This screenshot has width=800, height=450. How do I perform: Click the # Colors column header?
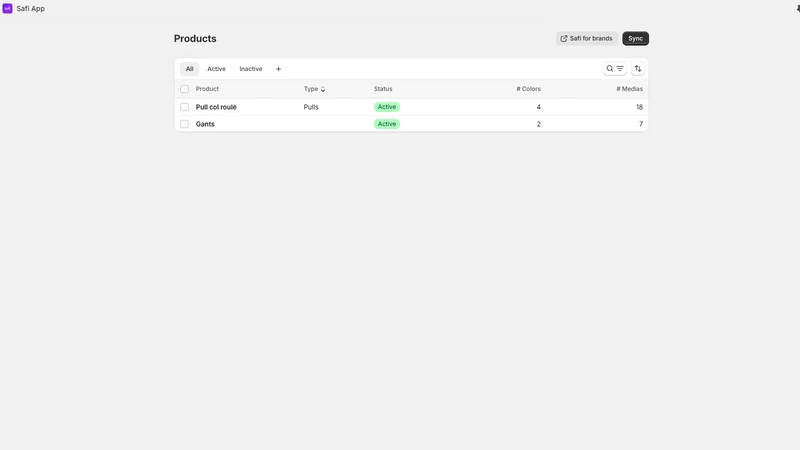click(528, 89)
